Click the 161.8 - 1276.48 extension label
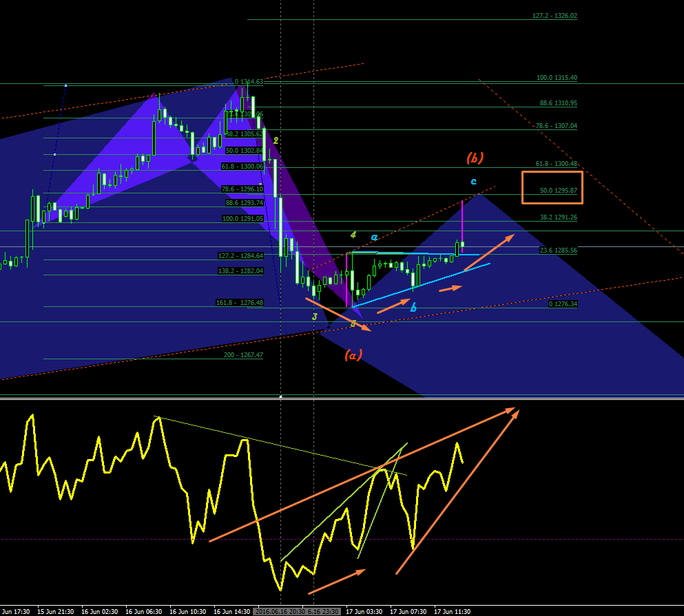The image size is (684, 616). [x=240, y=303]
